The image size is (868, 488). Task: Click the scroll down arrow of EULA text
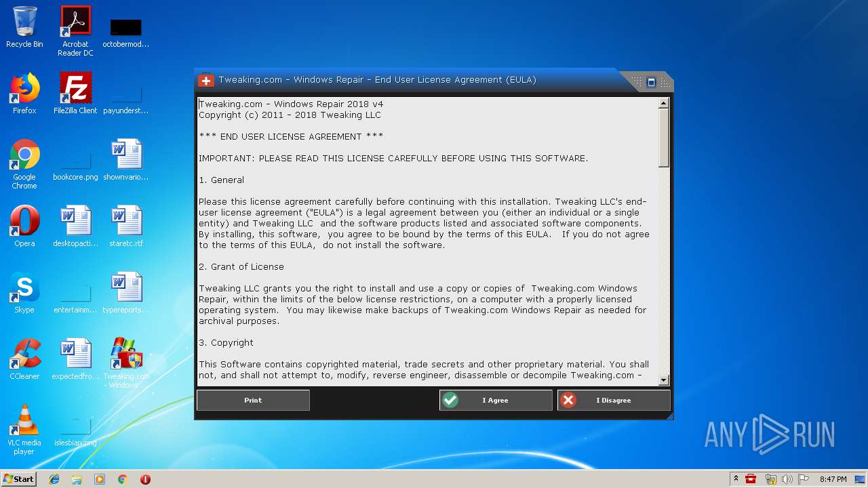coord(664,380)
